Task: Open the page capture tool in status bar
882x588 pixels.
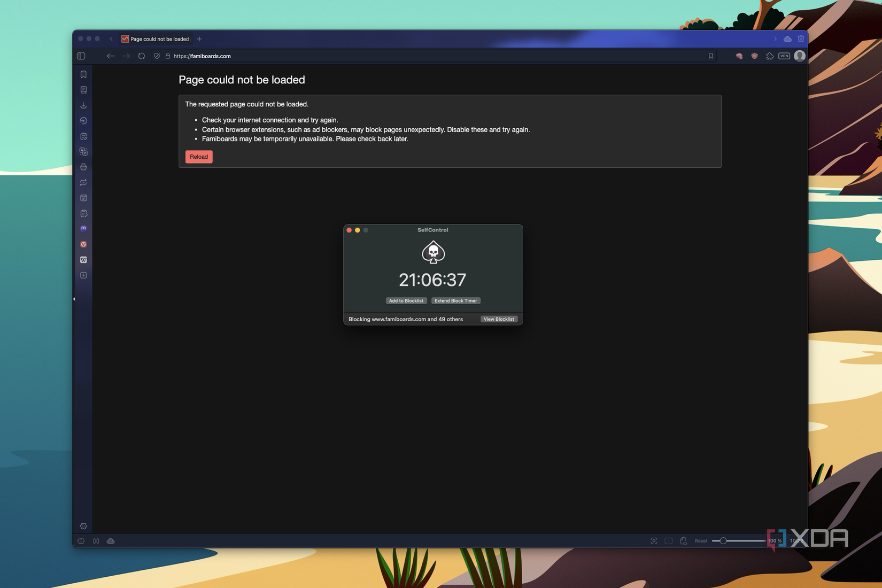Action: point(654,541)
